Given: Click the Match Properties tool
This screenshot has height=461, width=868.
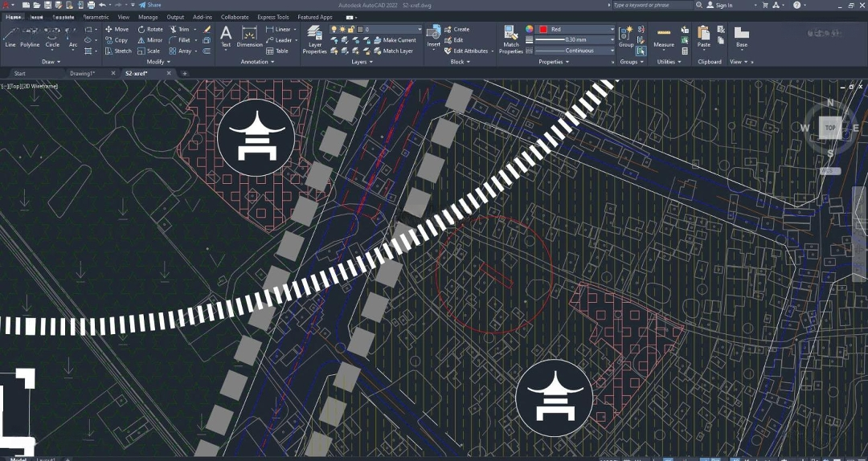Looking at the screenshot, I should [x=510, y=39].
